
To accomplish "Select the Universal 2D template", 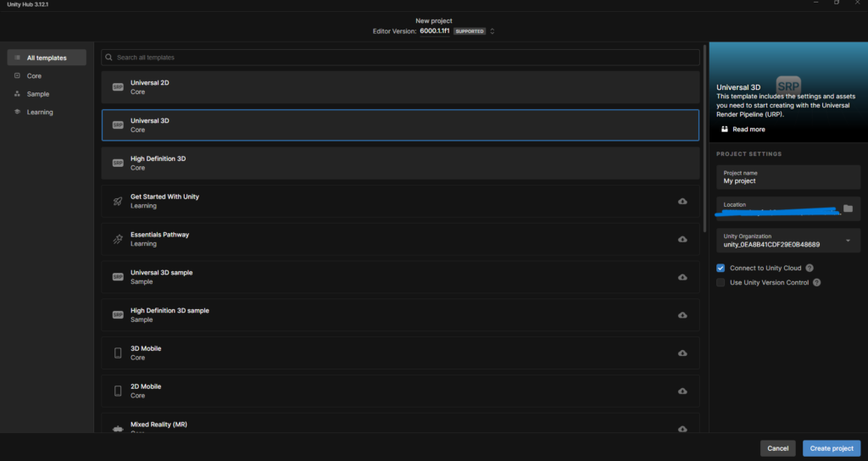I will pyautogui.click(x=400, y=87).
